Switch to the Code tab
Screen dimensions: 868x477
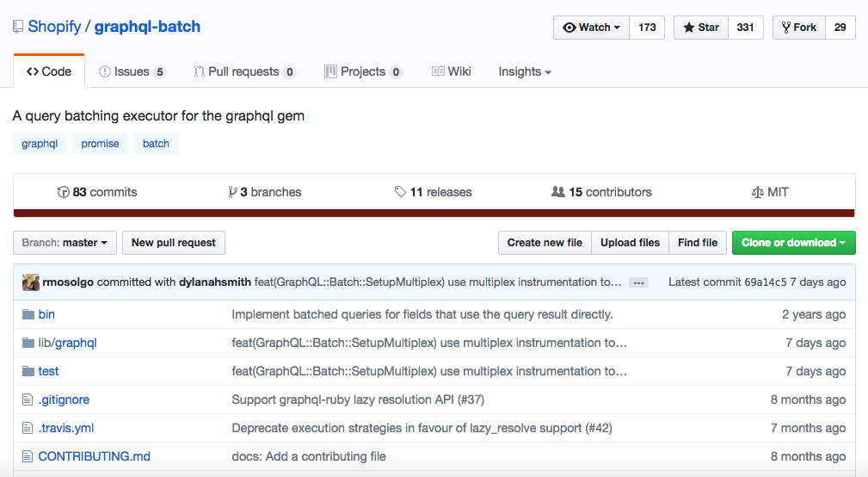point(49,71)
